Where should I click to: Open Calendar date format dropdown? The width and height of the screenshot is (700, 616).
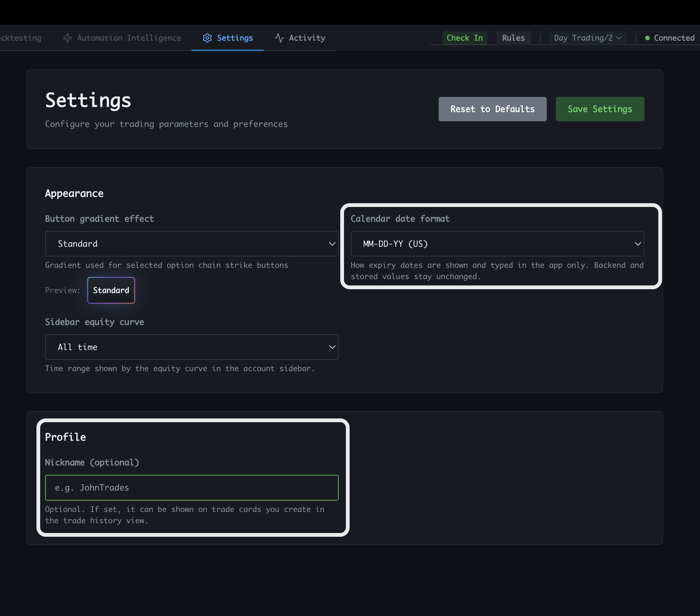pos(497,244)
